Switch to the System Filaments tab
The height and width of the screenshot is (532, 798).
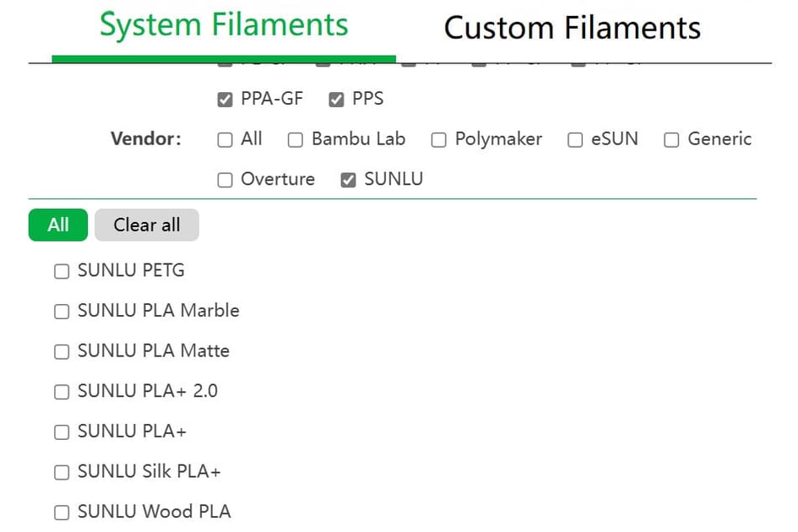click(x=224, y=26)
